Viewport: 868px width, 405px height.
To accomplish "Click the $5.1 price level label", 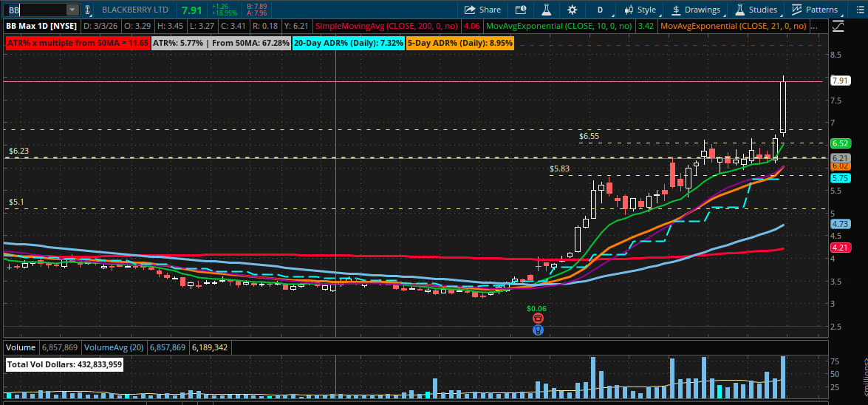I will pos(16,202).
